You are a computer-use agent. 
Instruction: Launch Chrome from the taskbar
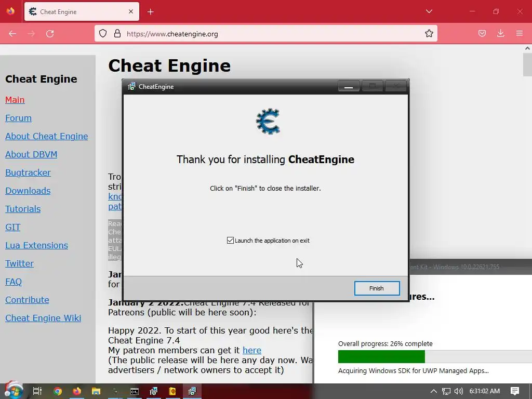[x=57, y=391]
